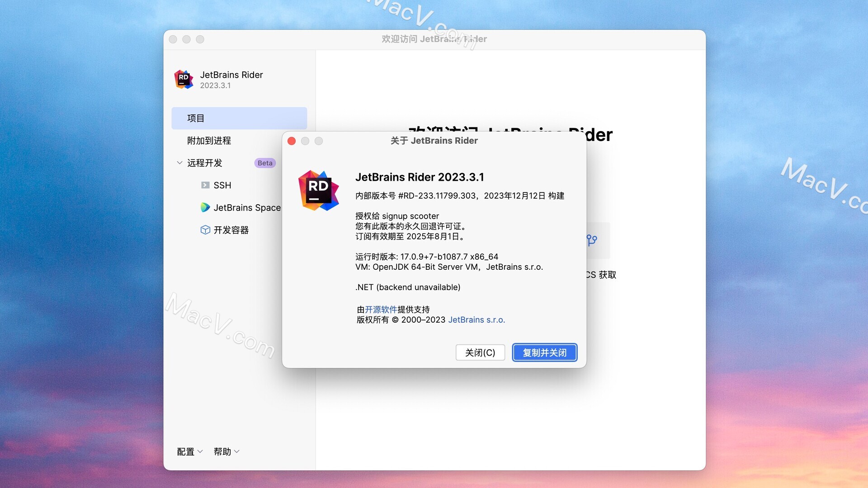
Task: Click the Dev Containers cube icon (开发容器)
Action: tap(205, 230)
